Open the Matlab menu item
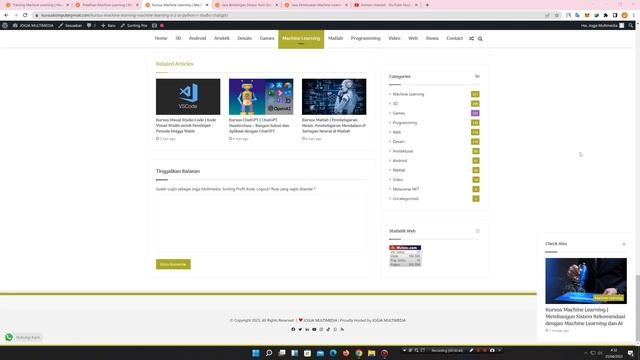 tap(335, 38)
